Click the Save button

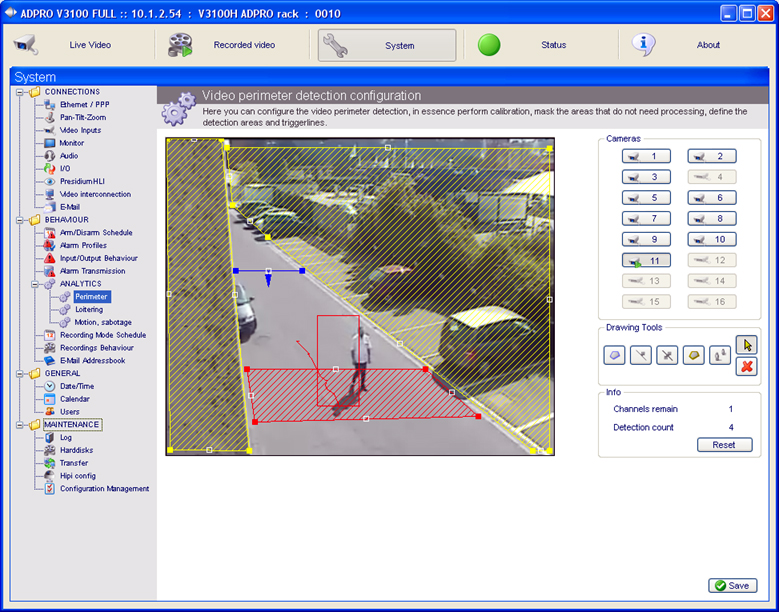coord(732,586)
